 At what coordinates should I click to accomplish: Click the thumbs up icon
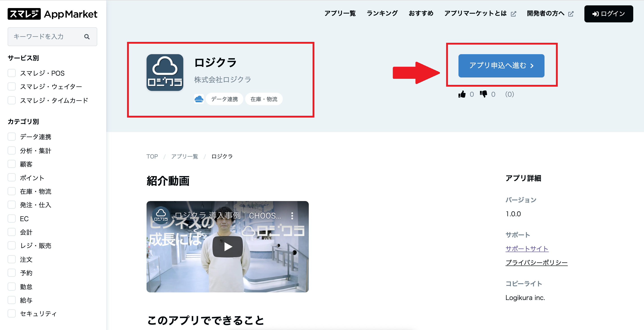[x=462, y=94]
